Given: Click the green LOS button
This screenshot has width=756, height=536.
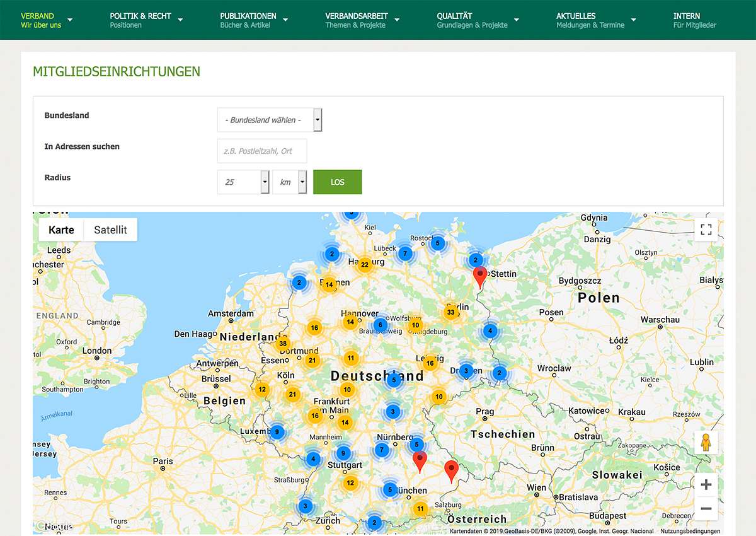Looking at the screenshot, I should click(338, 182).
